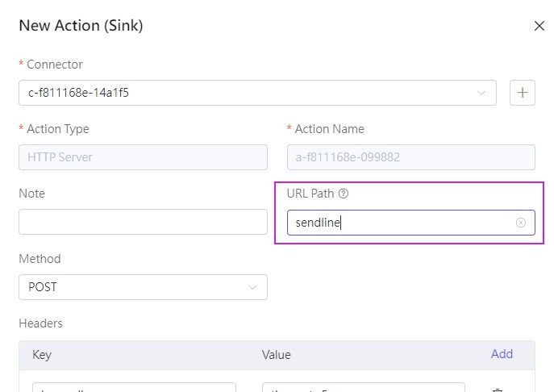The width and height of the screenshot is (554, 392).
Task: Click the URL Path help icon
Action: [344, 194]
